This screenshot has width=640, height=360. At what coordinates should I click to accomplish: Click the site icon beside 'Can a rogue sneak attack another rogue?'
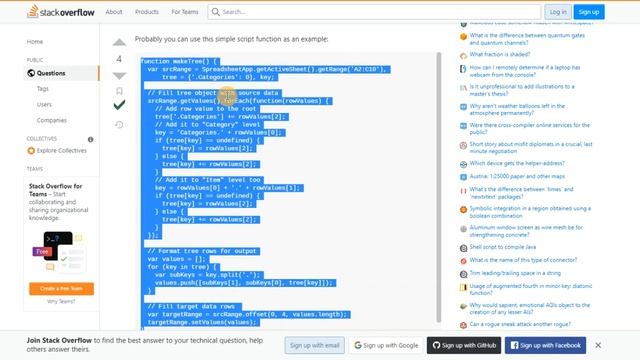point(463,325)
